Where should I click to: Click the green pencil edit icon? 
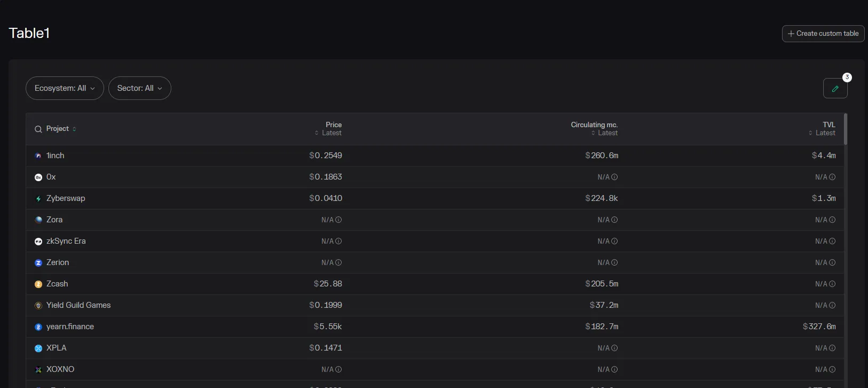(835, 89)
